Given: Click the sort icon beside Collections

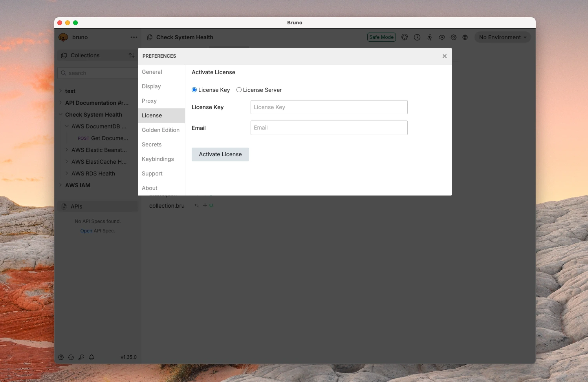Looking at the screenshot, I should coord(132,55).
